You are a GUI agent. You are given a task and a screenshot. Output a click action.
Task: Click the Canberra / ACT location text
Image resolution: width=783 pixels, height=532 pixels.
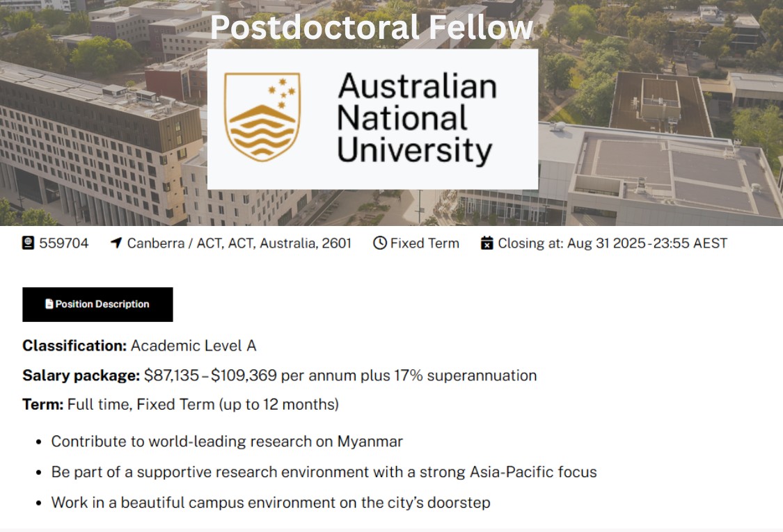(239, 243)
